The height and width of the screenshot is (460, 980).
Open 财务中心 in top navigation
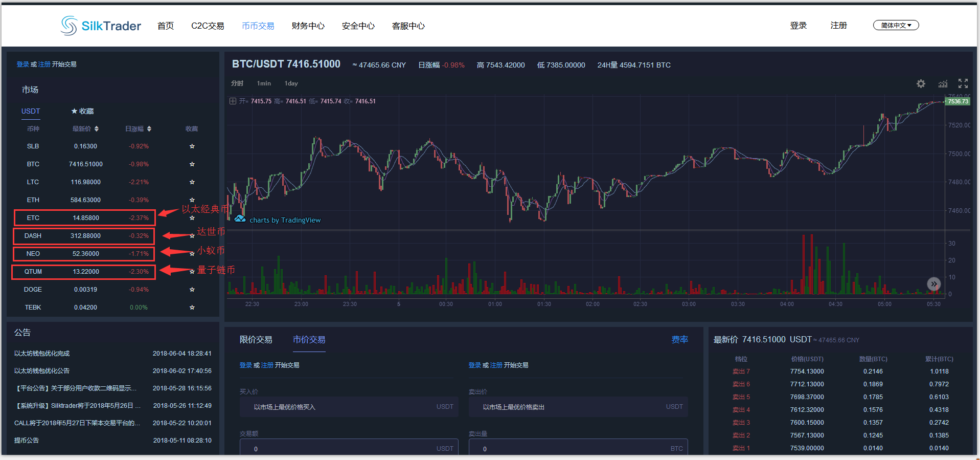pyautogui.click(x=308, y=26)
